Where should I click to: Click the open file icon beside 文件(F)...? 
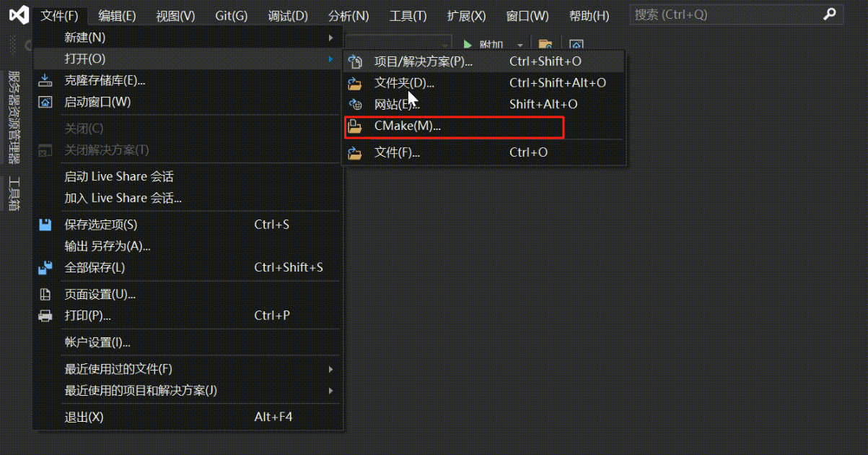click(355, 152)
